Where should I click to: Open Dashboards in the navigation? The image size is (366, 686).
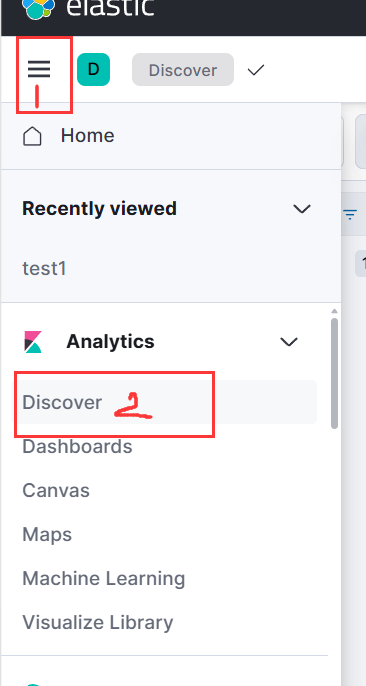[77, 447]
